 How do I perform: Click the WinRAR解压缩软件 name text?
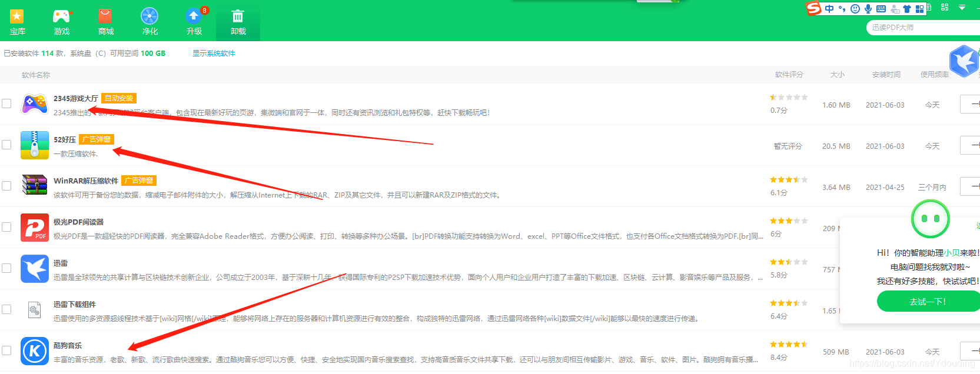click(x=86, y=181)
